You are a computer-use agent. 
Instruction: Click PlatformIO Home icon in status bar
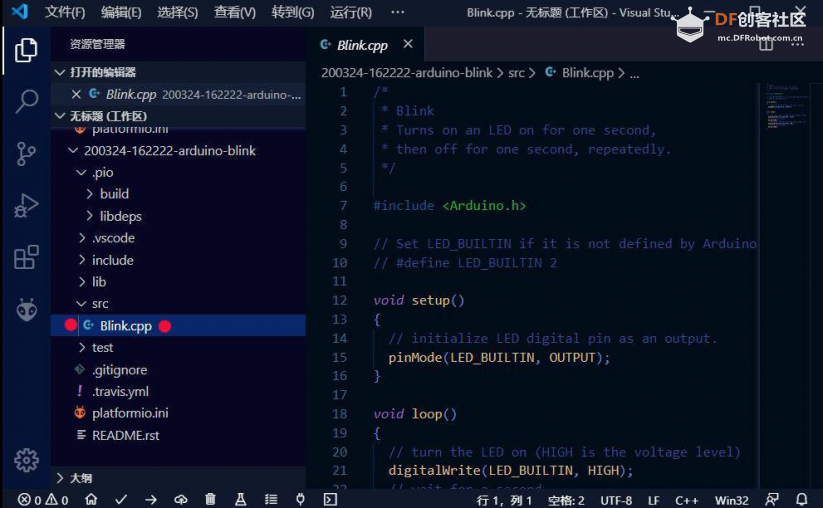(91, 499)
